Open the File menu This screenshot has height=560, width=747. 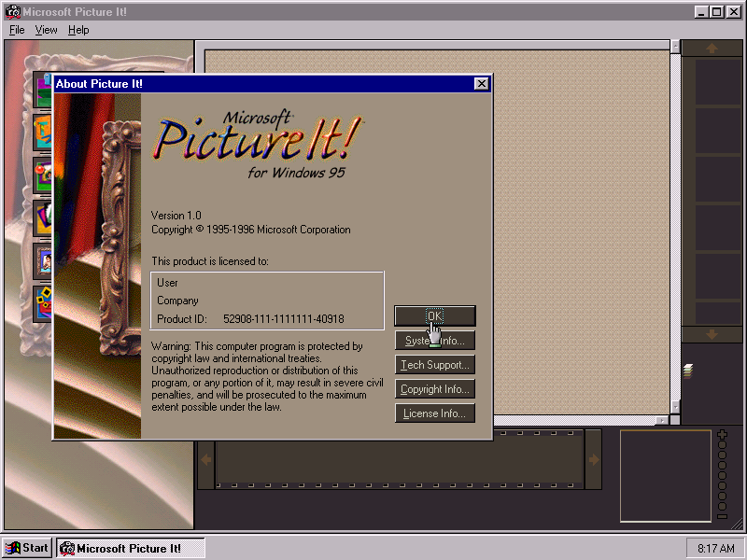click(16, 30)
